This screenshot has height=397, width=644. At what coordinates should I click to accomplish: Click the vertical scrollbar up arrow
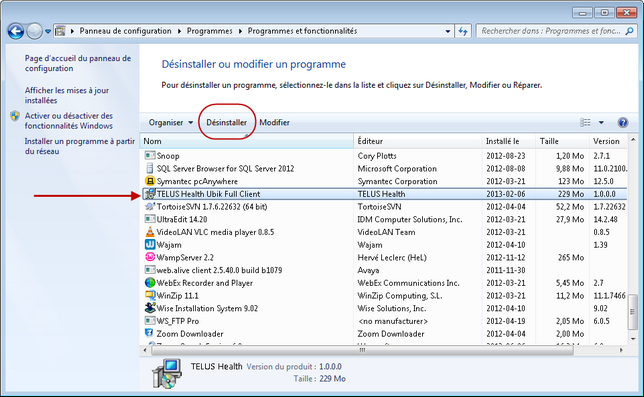tap(633, 140)
